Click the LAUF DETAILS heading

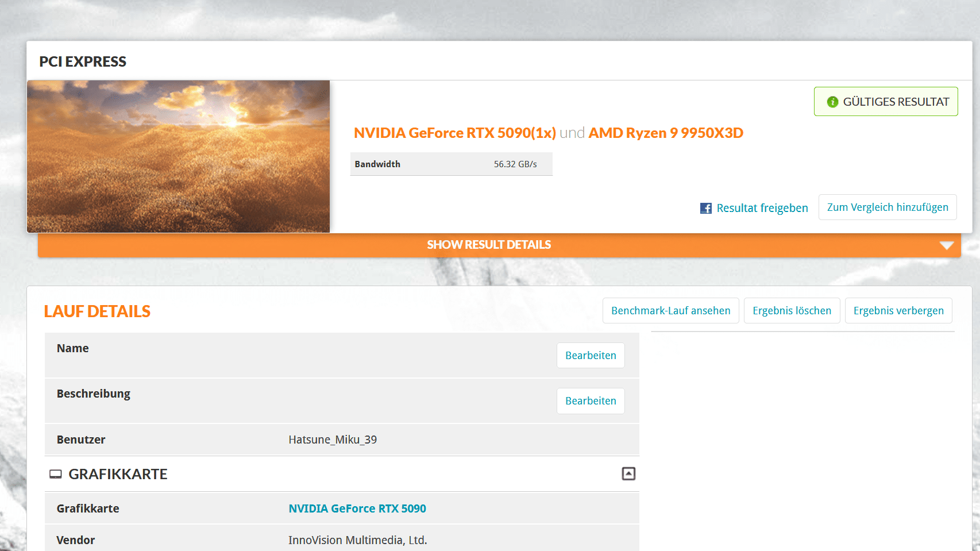coord(97,311)
